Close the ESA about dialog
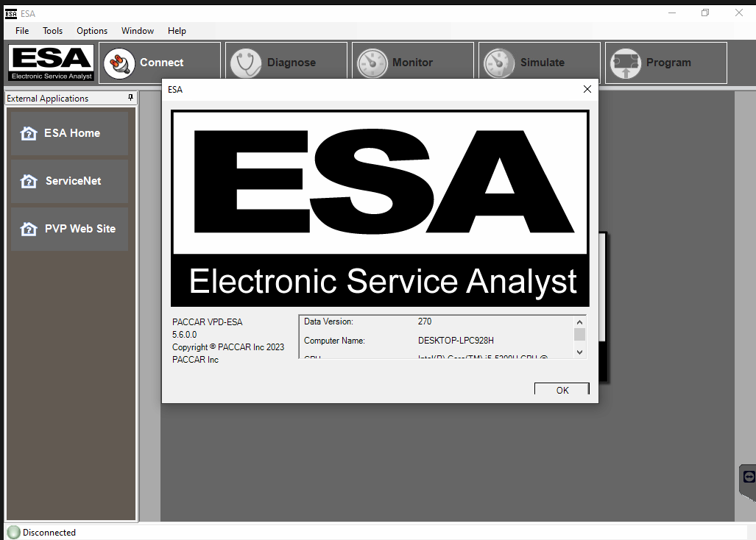The height and width of the screenshot is (540, 756). pyautogui.click(x=587, y=89)
